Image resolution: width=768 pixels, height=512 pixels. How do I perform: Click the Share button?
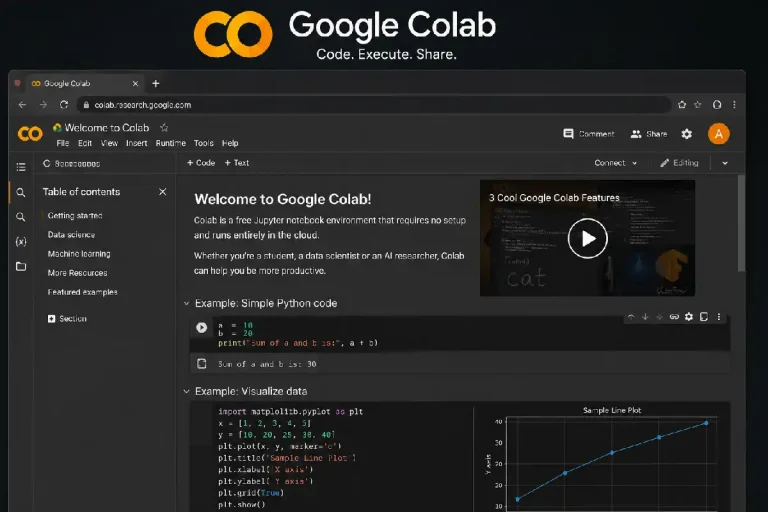click(x=649, y=134)
